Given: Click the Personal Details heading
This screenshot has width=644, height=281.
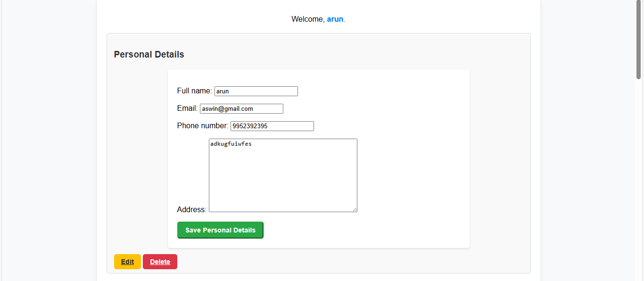Looking at the screenshot, I should point(149,54).
